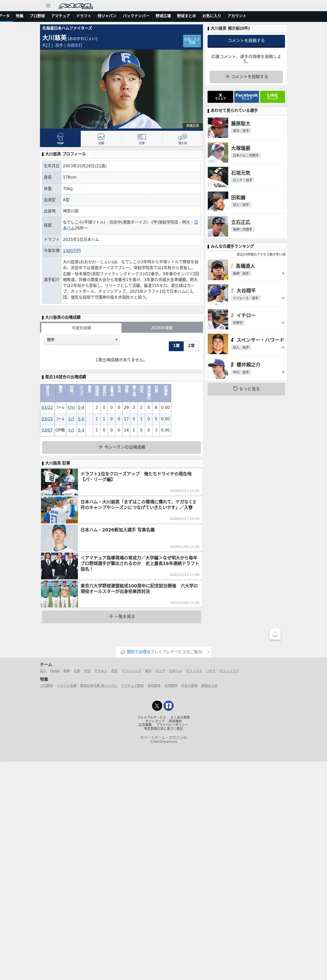Screen dimensions: 327x980
Task: Open 侍ジャパン in top navigation
Action: click(x=107, y=16)
